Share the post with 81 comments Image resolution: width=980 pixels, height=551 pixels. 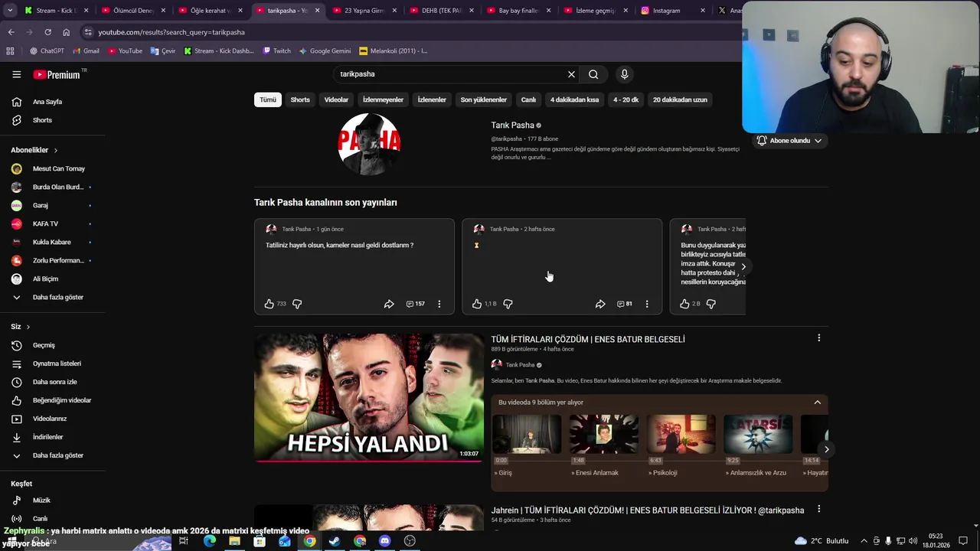(x=600, y=304)
